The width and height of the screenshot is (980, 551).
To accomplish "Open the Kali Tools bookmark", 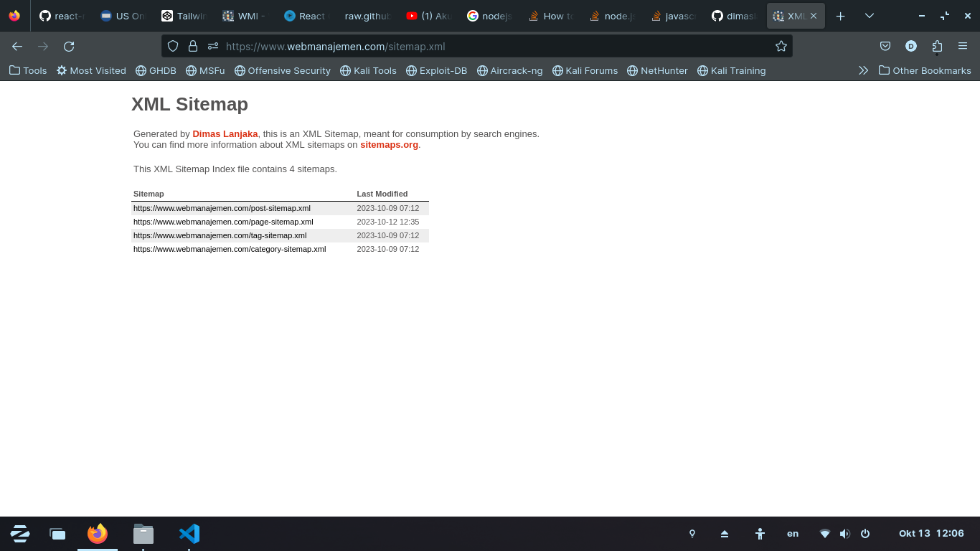I will coord(368,70).
